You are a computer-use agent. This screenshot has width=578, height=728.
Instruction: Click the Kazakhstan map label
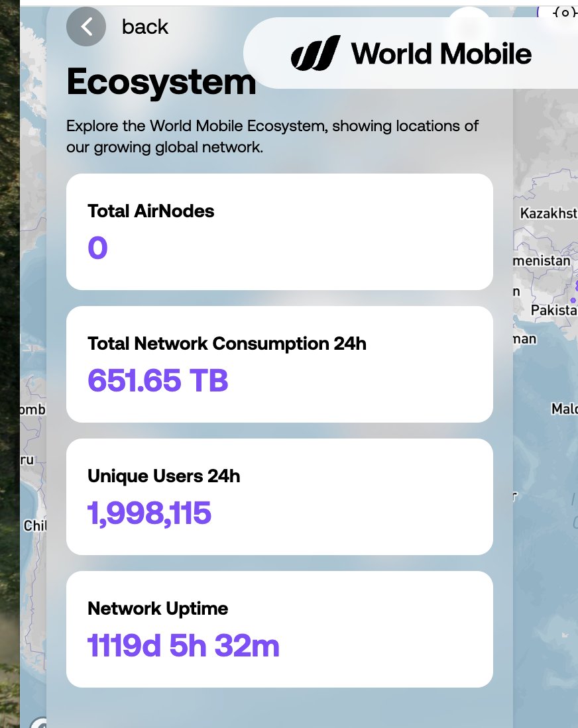click(x=549, y=213)
